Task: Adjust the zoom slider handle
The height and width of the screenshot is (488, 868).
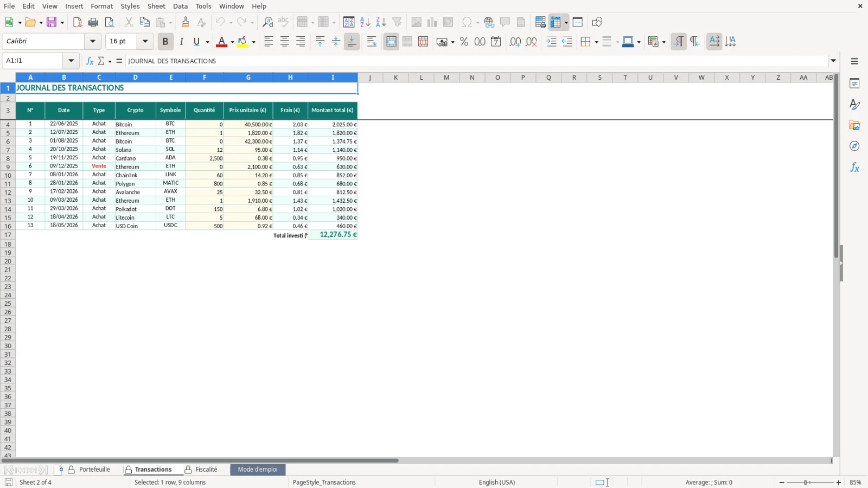Action: pos(807,483)
